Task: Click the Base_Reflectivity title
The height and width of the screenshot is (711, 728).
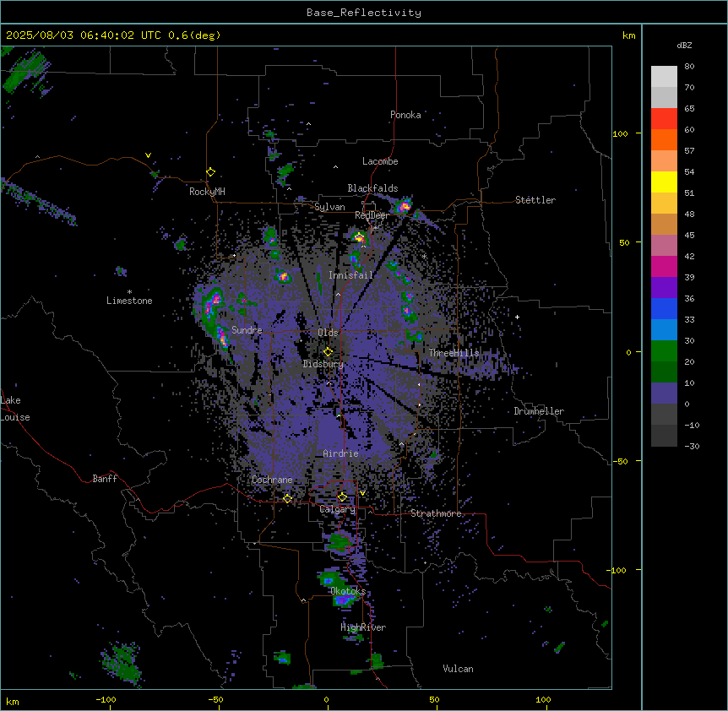Action: click(364, 13)
